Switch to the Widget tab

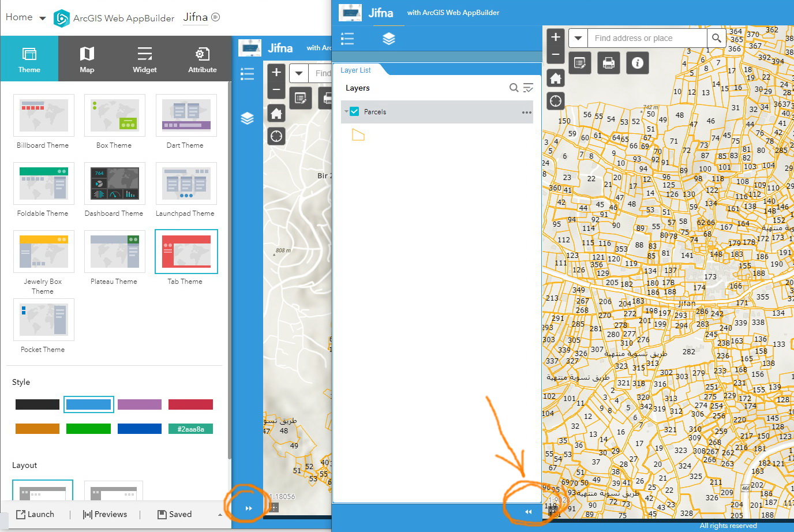coord(145,58)
